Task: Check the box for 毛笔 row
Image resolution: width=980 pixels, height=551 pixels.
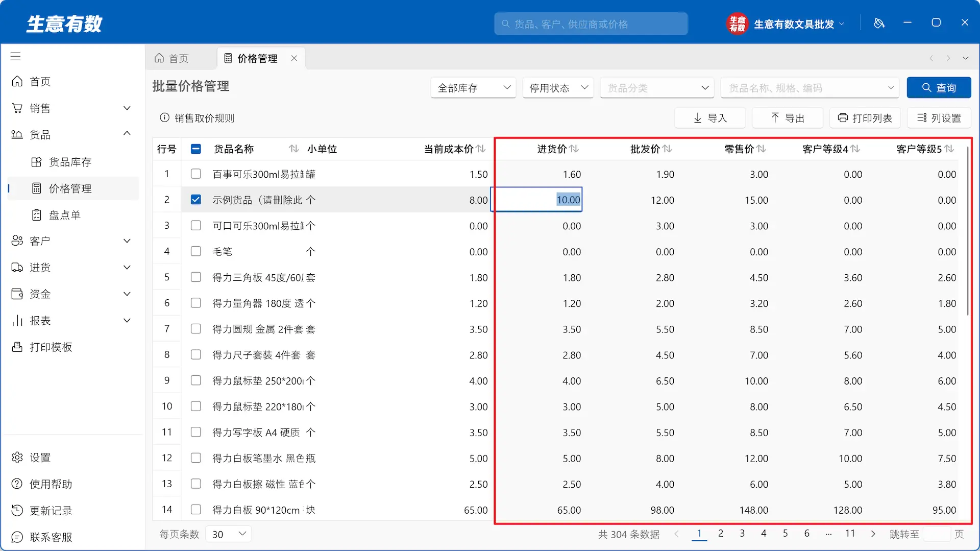Action: coord(196,251)
